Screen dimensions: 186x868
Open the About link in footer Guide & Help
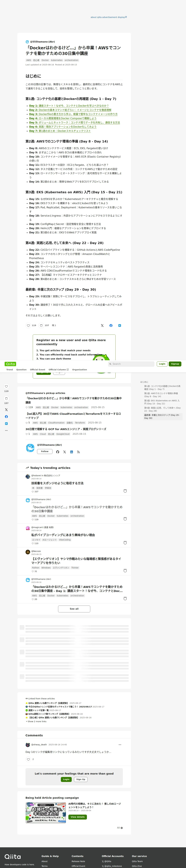tap(45, 861)
